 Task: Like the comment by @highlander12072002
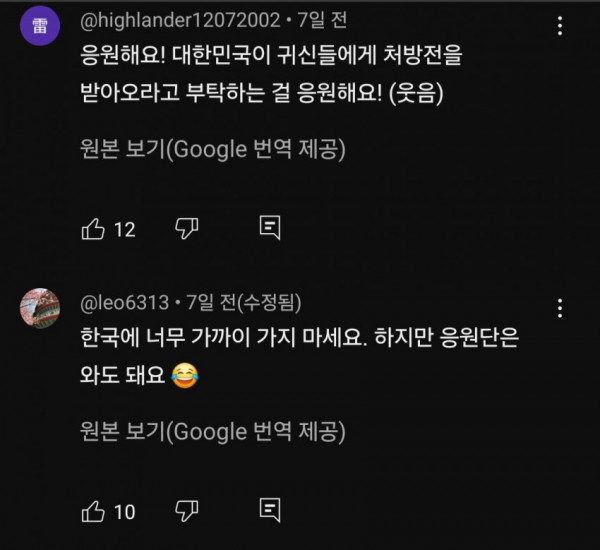[x=93, y=229]
